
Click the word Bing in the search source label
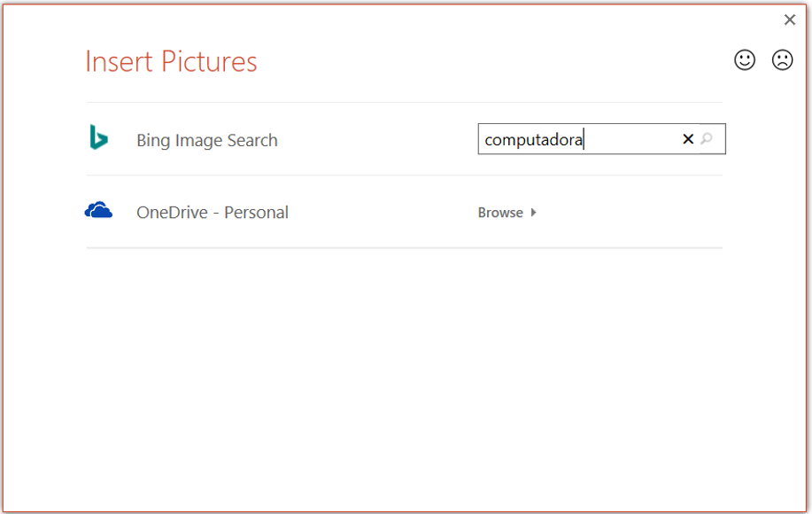(x=153, y=141)
